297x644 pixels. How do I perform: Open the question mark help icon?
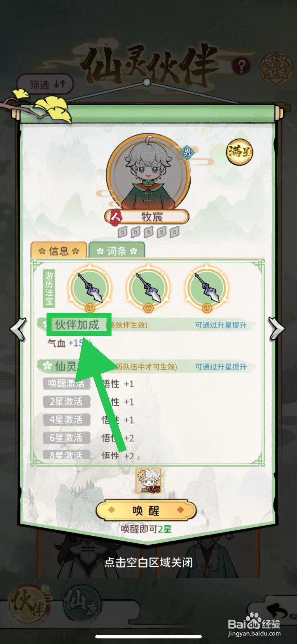tap(241, 66)
